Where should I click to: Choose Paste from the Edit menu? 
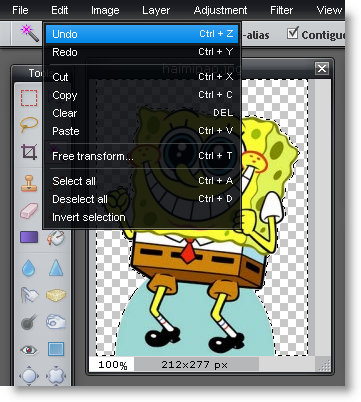[x=142, y=131]
